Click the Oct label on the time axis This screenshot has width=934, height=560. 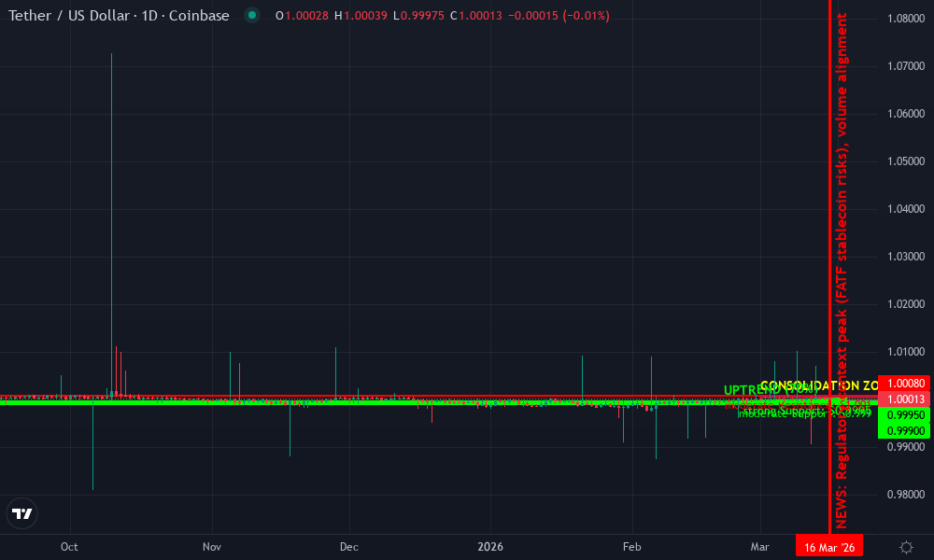70,547
